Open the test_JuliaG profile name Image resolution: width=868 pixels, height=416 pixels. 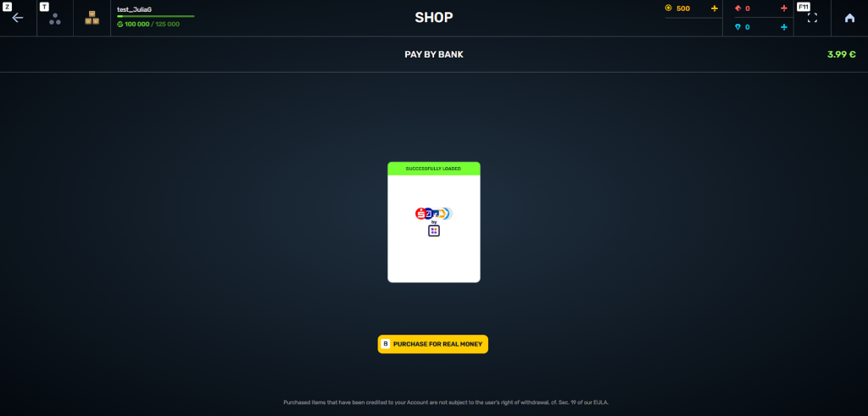tap(135, 9)
